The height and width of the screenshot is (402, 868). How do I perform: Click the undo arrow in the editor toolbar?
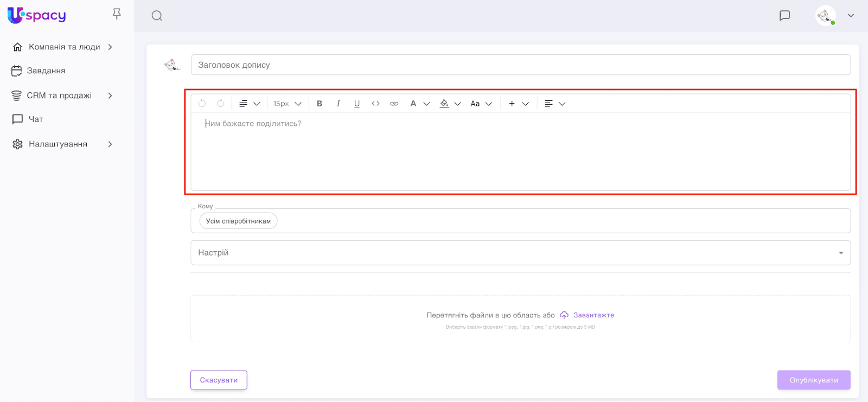[202, 103]
